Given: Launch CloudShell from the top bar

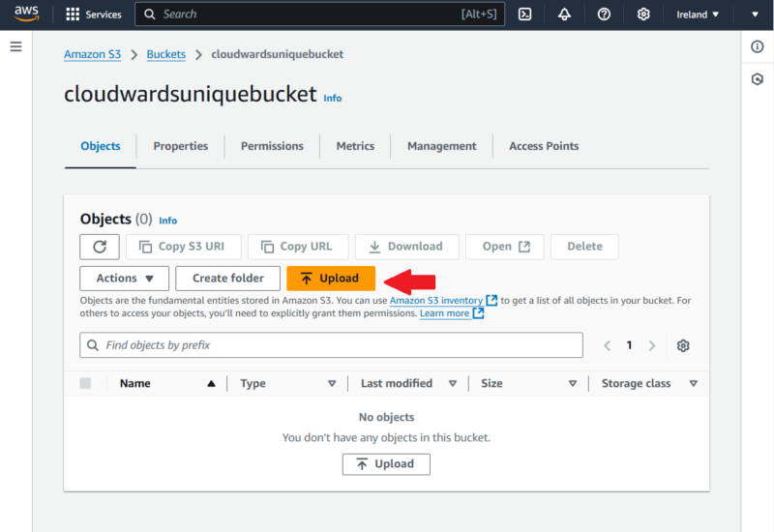Looking at the screenshot, I should coord(524,15).
